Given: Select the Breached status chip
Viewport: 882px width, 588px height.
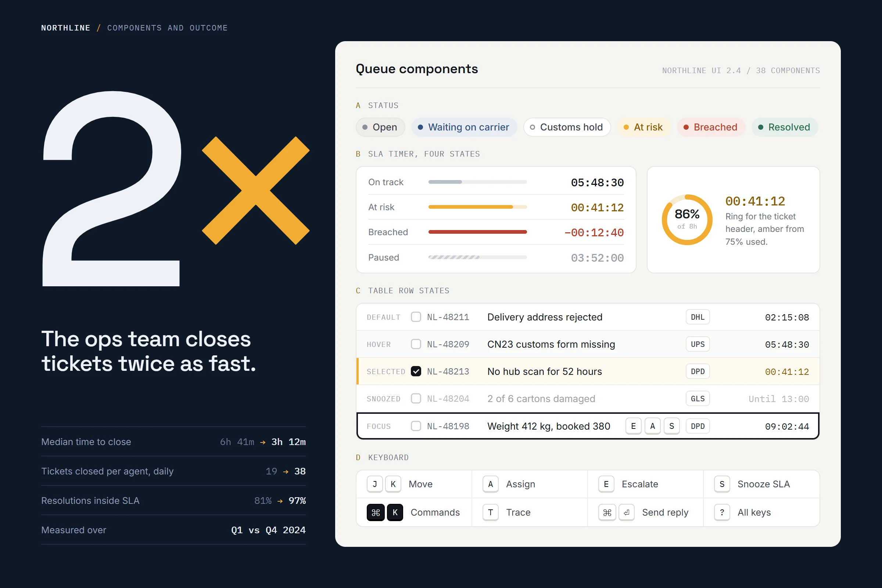Looking at the screenshot, I should click(x=711, y=127).
